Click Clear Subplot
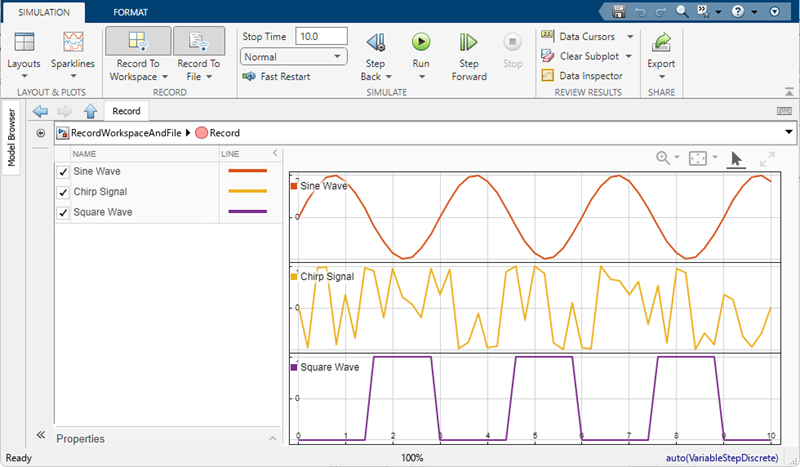The height and width of the screenshot is (467, 800). [582, 56]
